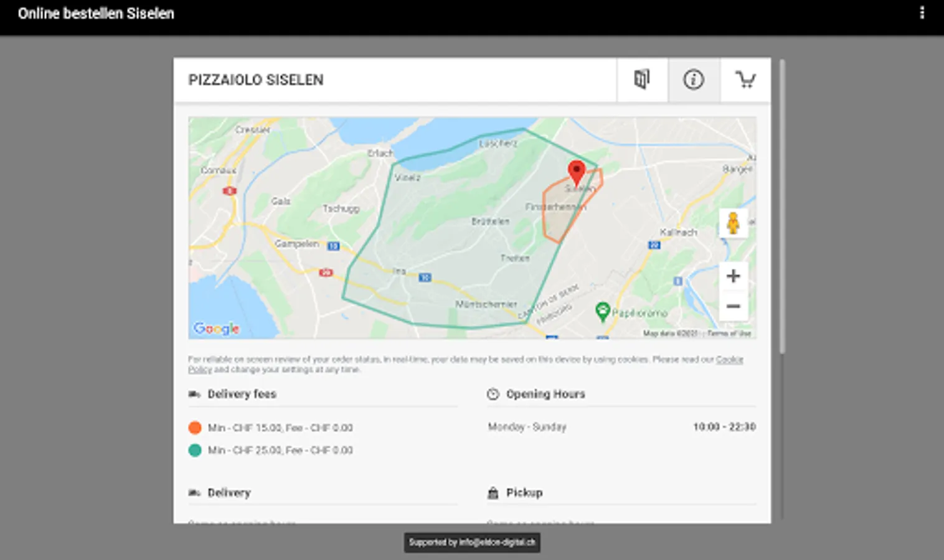944x560 pixels.
Task: Click the red location pin on map
Action: pos(577,172)
